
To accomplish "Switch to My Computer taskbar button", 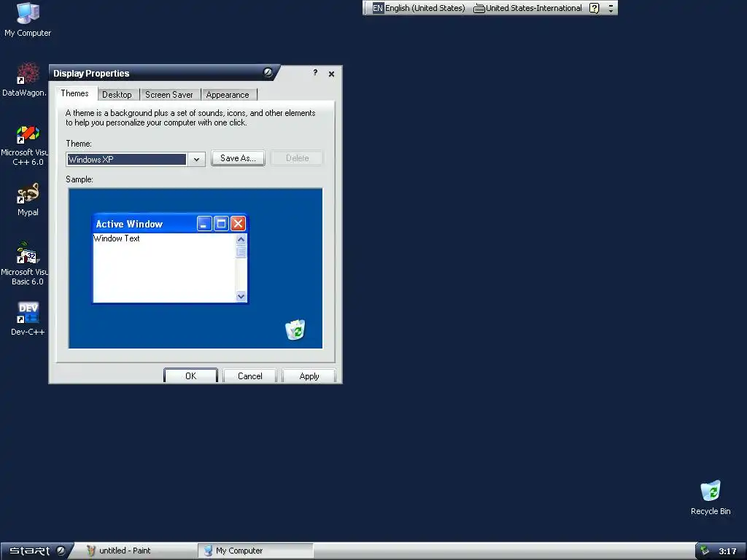I will (x=256, y=551).
